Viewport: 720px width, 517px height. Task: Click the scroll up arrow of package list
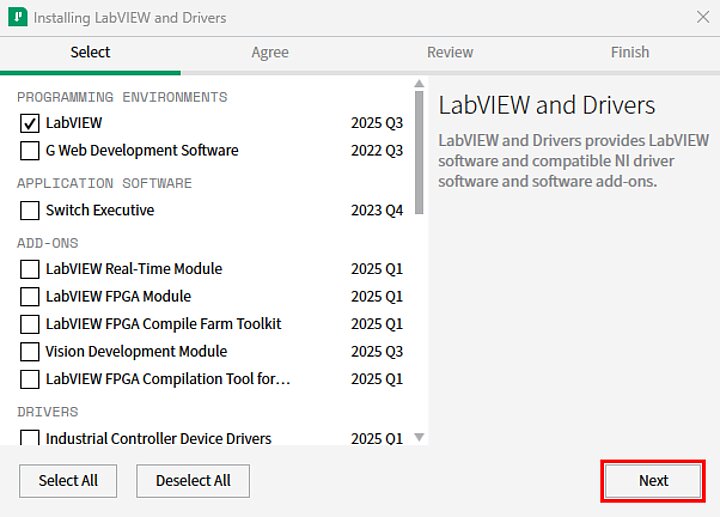pos(419,84)
